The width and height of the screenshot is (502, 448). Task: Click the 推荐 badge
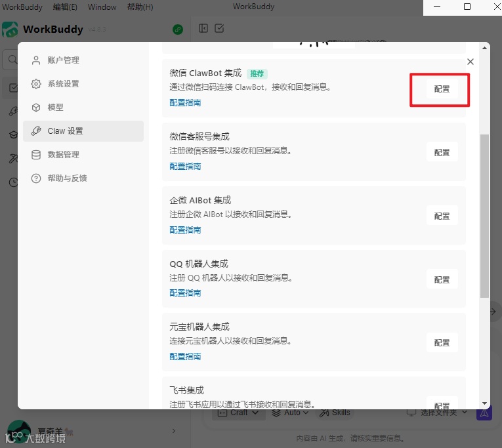257,73
